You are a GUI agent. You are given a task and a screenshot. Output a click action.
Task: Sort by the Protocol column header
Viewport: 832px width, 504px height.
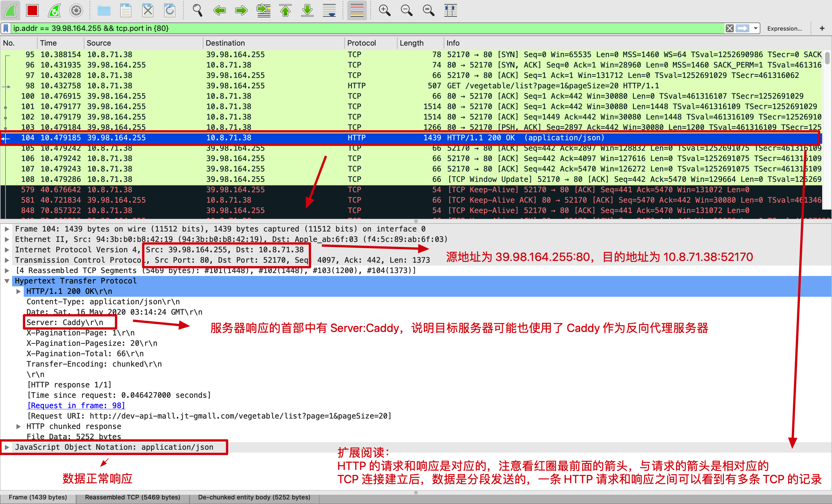pyautogui.click(x=371, y=43)
